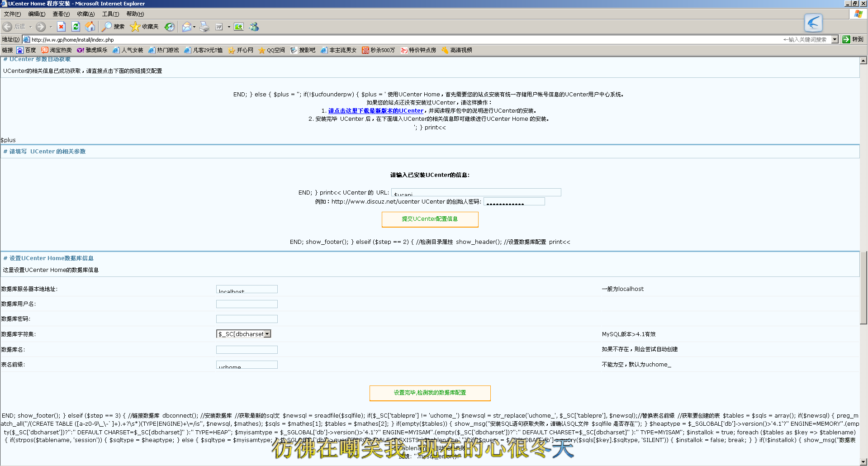Open the History clock icon
868x466 pixels.
point(169,27)
